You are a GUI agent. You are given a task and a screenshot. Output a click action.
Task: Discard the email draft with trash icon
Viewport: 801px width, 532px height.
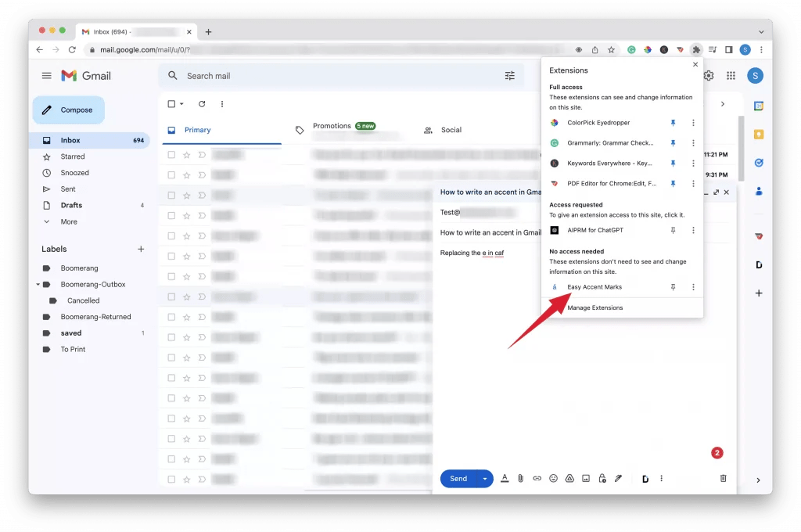pyautogui.click(x=723, y=478)
